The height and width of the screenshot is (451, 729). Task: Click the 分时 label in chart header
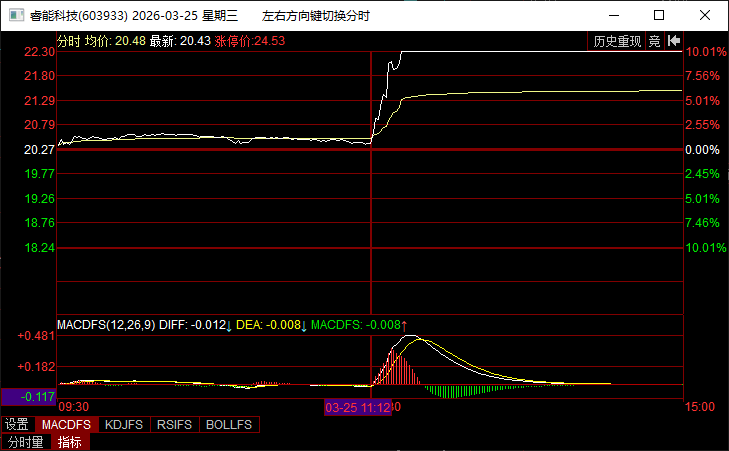click(68, 41)
